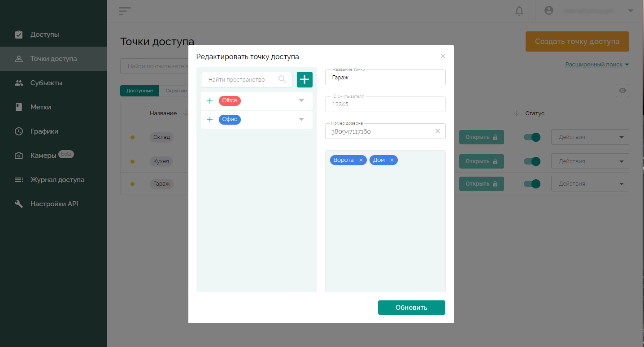Focus the Найти по считывателю search field
This screenshot has width=644, height=347.
click(x=154, y=66)
